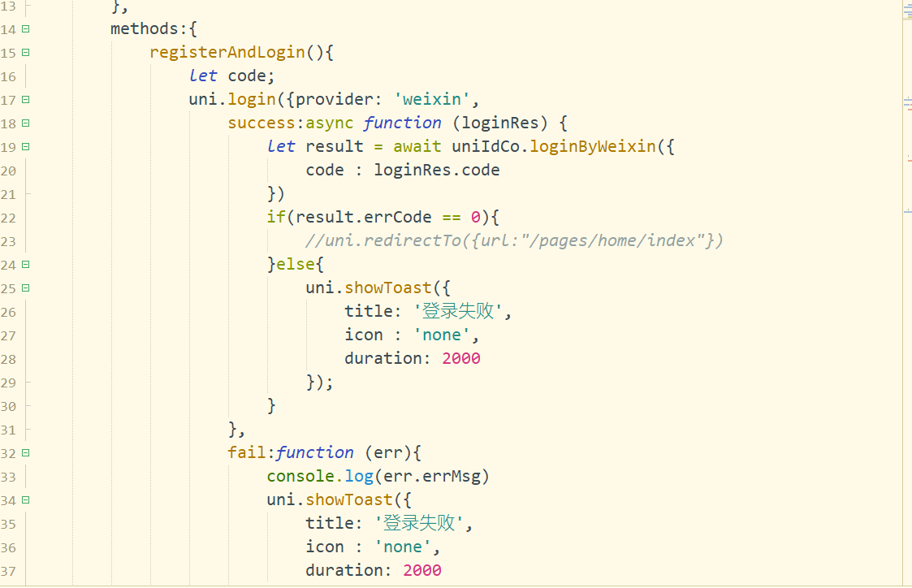This screenshot has height=588, width=912.
Task: Fold the fail function on line 32
Action: tap(26, 453)
